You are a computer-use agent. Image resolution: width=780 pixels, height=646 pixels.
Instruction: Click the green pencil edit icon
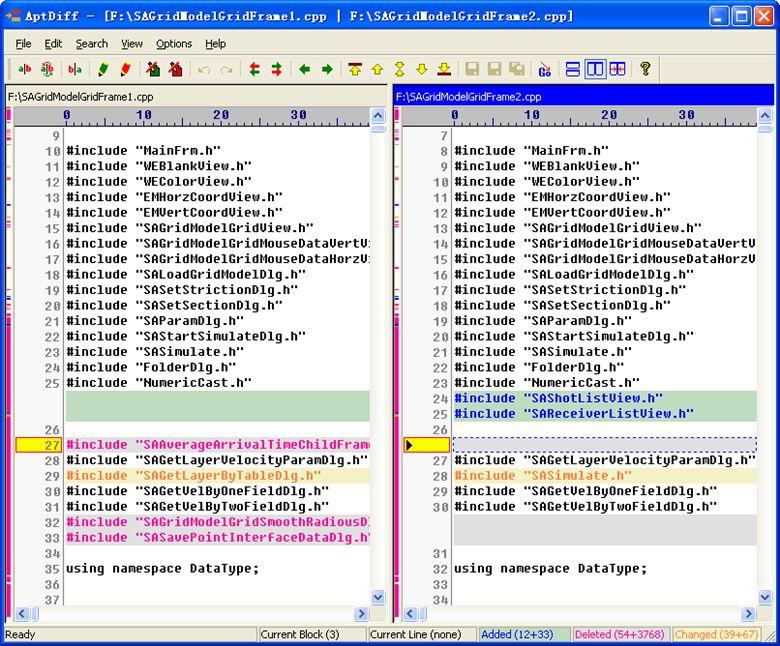[103, 69]
